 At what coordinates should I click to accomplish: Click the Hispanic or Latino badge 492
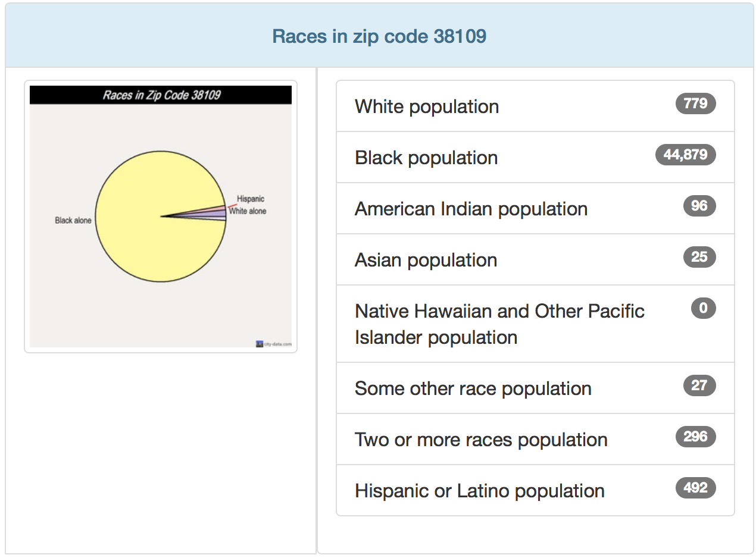695,488
